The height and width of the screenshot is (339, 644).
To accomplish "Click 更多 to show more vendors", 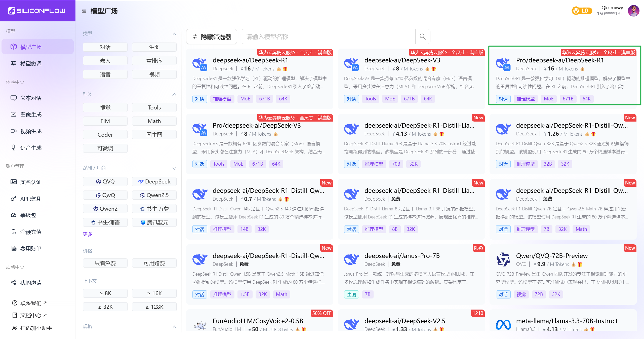I will point(88,234).
